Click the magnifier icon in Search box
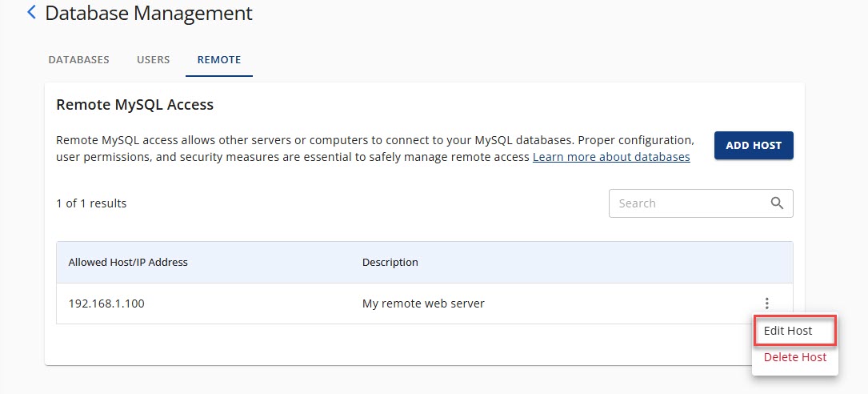This screenshot has height=394, width=868. [x=777, y=203]
